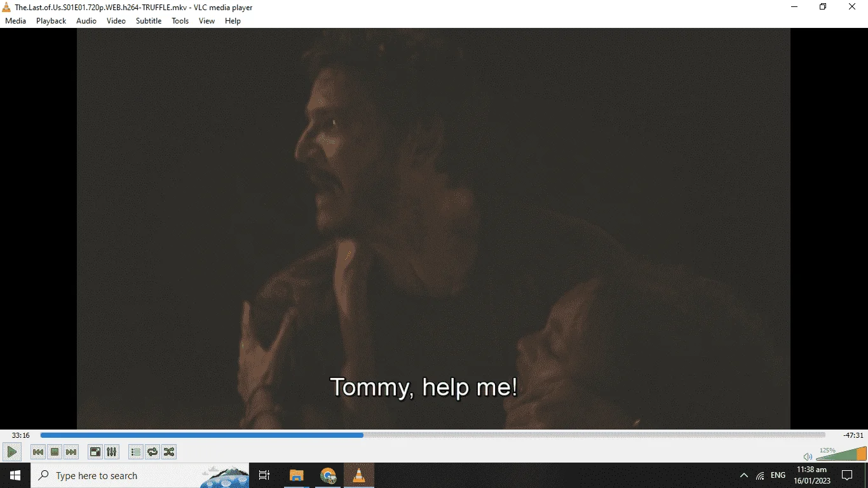This screenshot has width=868, height=488.
Task: Click the Play button in VLC
Action: 12,452
